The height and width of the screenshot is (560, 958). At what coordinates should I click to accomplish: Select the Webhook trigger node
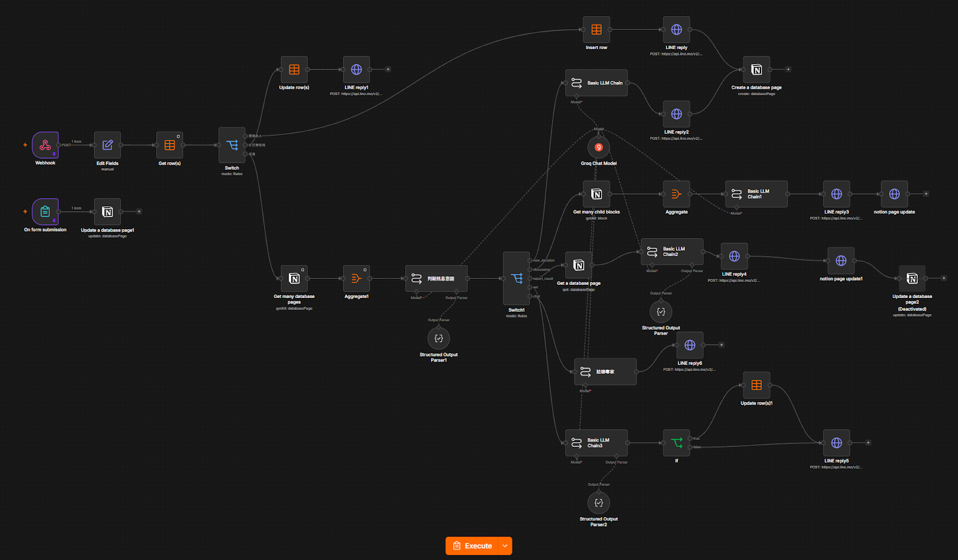[x=46, y=145]
